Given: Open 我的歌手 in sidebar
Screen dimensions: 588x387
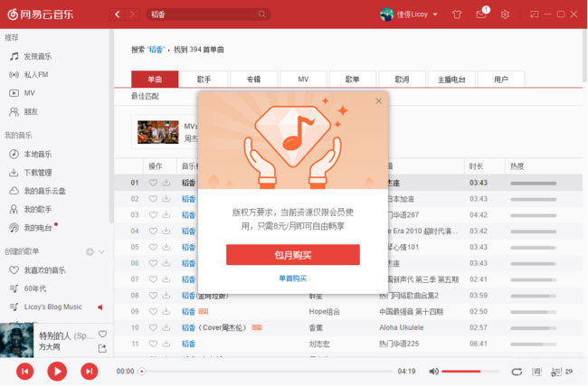Looking at the screenshot, I should (x=37, y=209).
